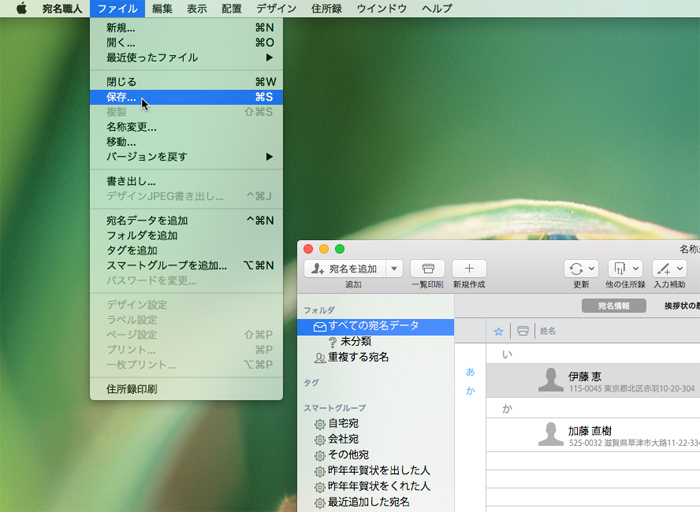The height and width of the screenshot is (512, 700).
Task: Select 重複する宛名 in sidebar
Action: tap(358, 357)
